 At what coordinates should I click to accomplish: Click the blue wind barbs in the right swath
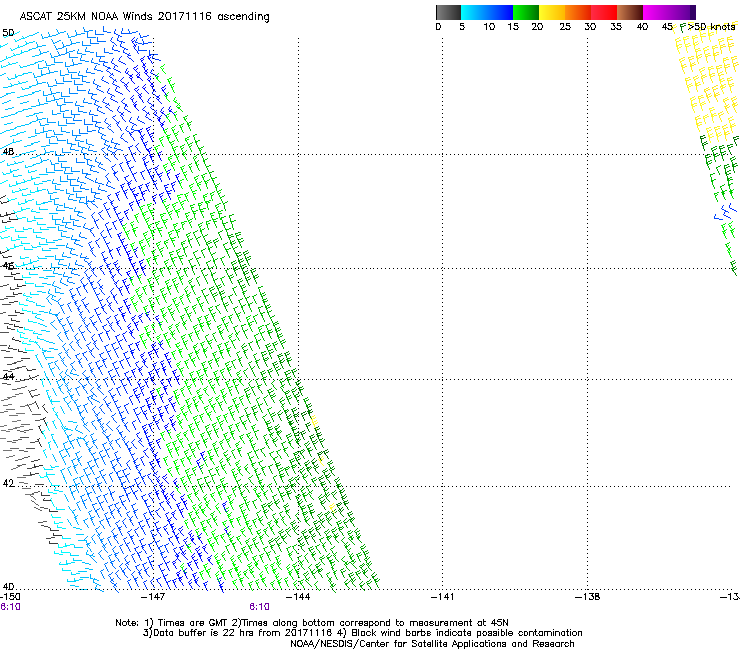724,211
